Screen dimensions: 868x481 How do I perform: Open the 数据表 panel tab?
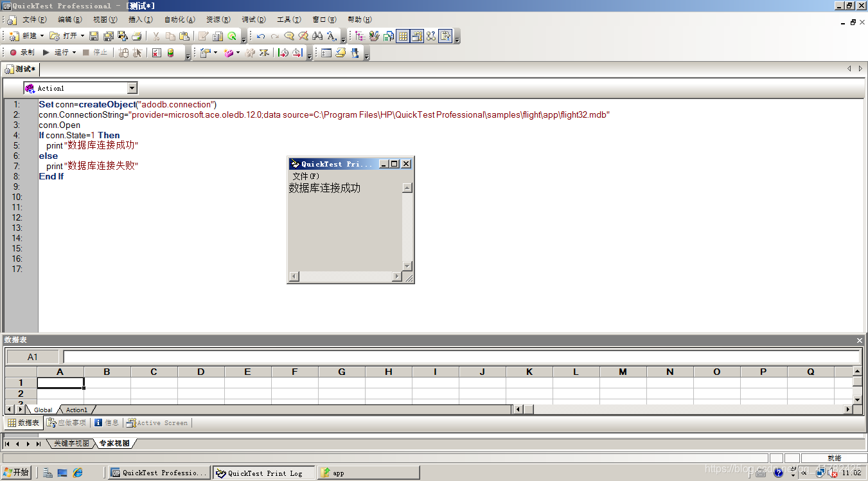(24, 422)
